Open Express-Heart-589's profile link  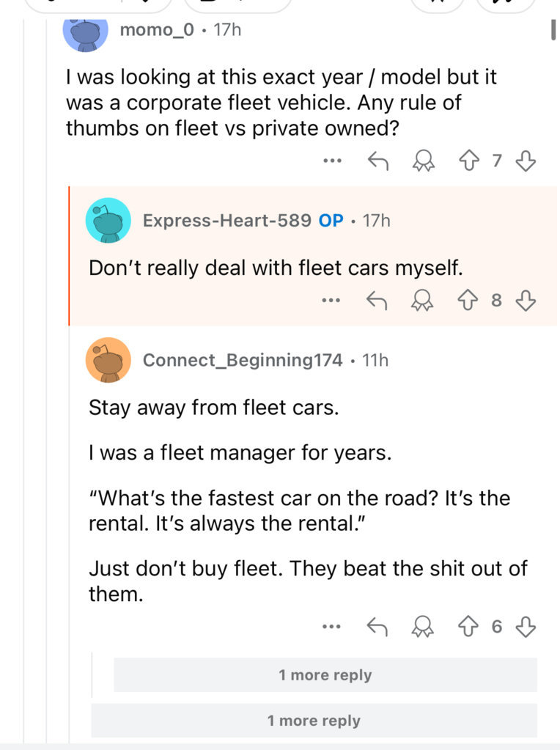click(x=226, y=221)
